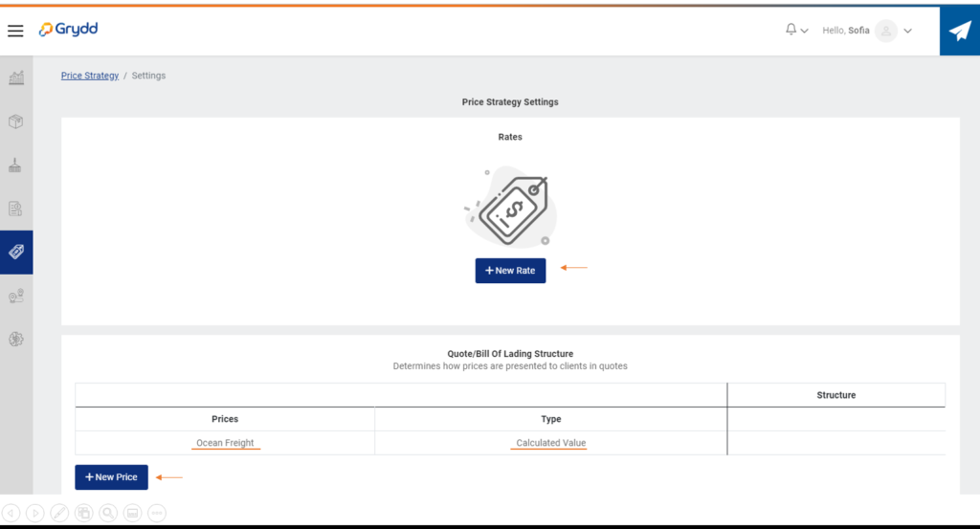Click the paper plane send icon
The width and height of the screenshot is (980, 529).
(x=959, y=31)
